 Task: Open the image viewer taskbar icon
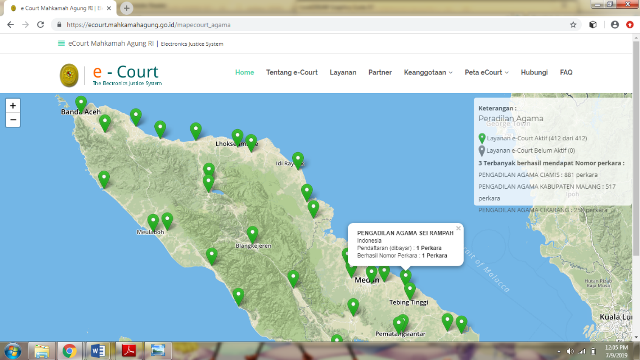coord(158,351)
